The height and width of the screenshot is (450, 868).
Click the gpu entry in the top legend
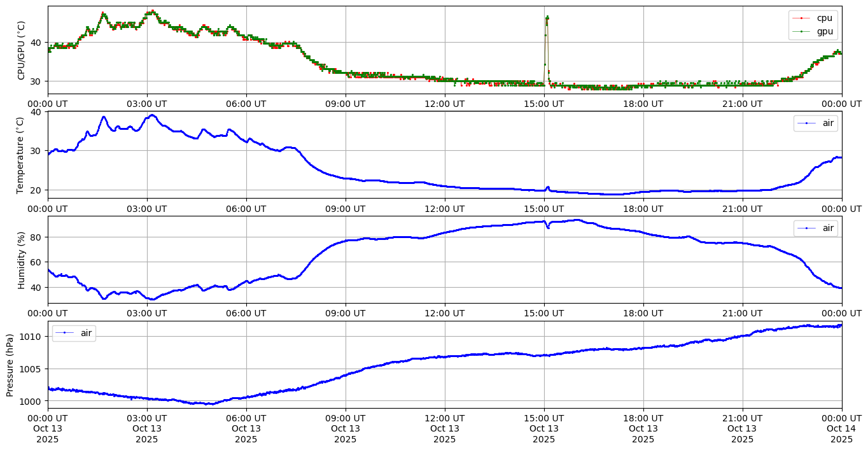pyautogui.click(x=825, y=31)
